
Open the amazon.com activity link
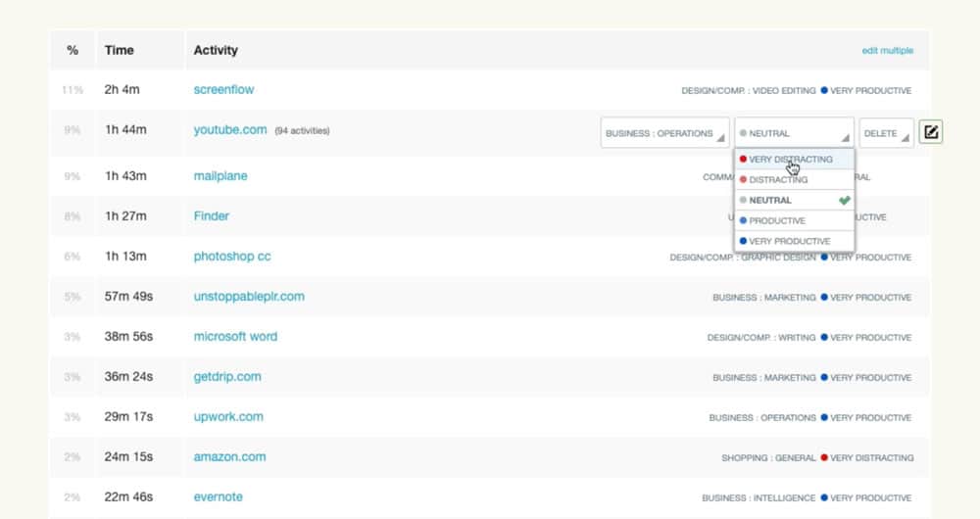229,457
